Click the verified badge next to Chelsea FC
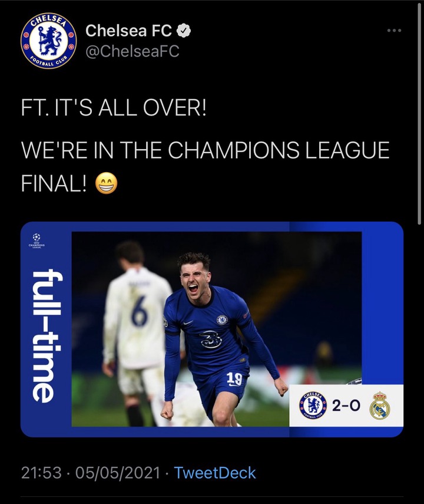Viewport: 424px width, 504px height. (184, 31)
